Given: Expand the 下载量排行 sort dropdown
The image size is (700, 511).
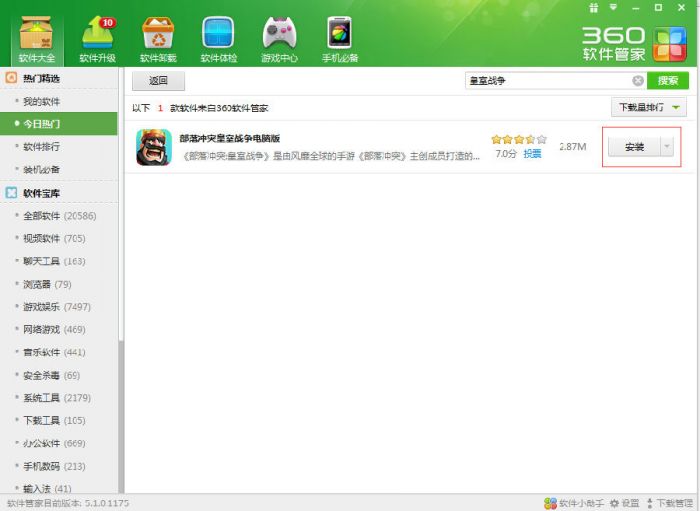Looking at the screenshot, I should coord(649,107).
